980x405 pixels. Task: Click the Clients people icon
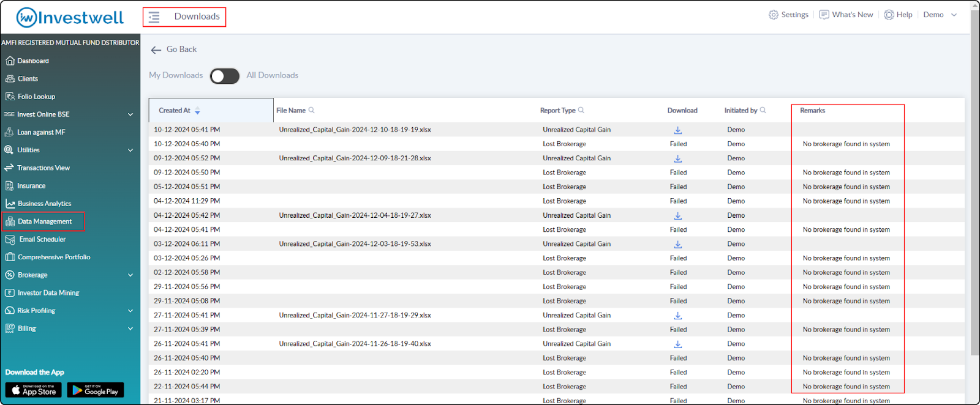[x=10, y=78]
